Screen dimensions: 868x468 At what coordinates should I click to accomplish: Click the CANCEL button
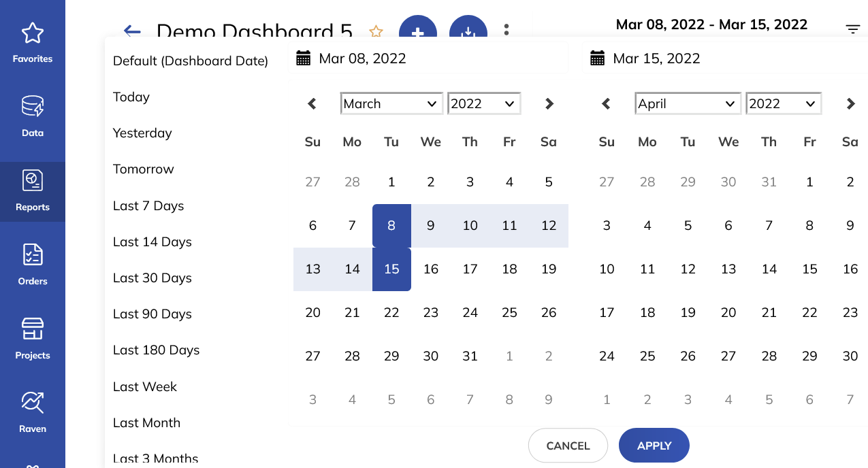coord(568,446)
